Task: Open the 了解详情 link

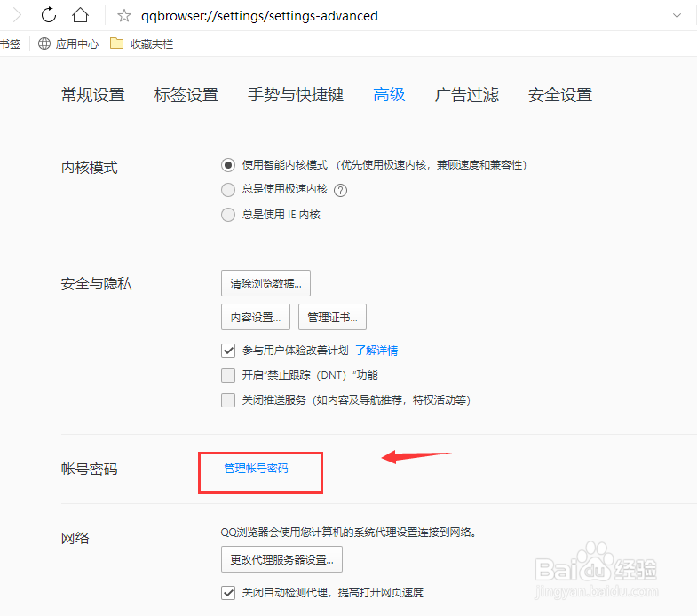Action: [376, 351]
